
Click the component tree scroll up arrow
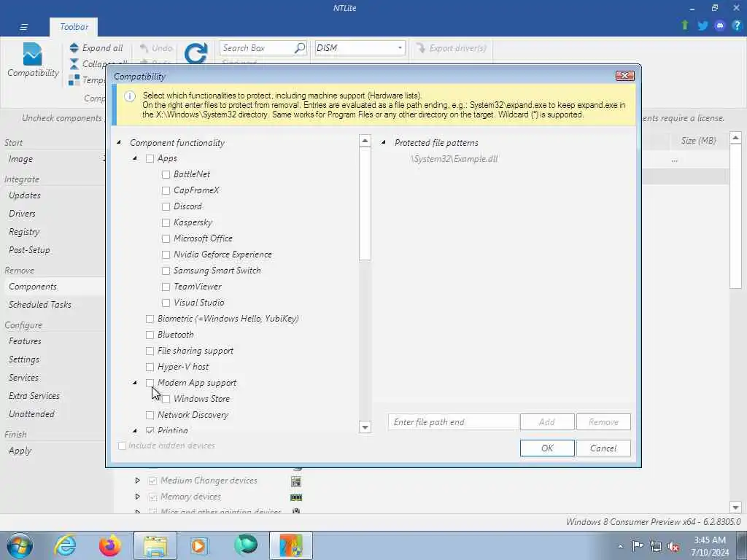click(365, 141)
